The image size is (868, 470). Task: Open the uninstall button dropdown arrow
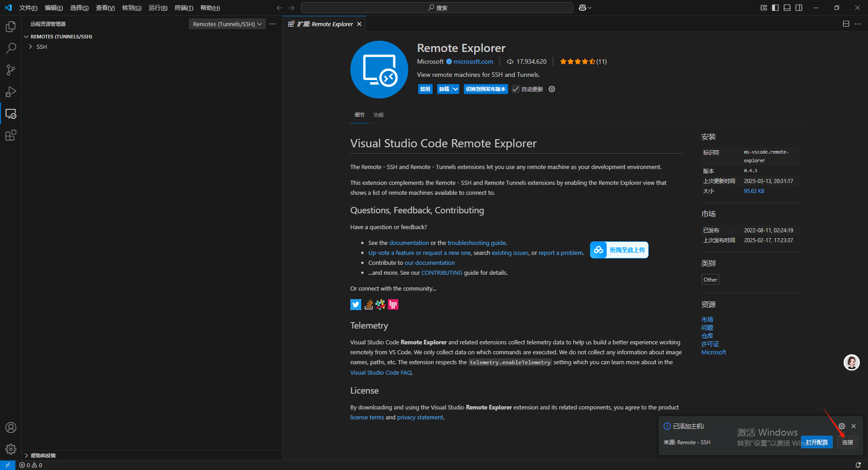pos(455,89)
